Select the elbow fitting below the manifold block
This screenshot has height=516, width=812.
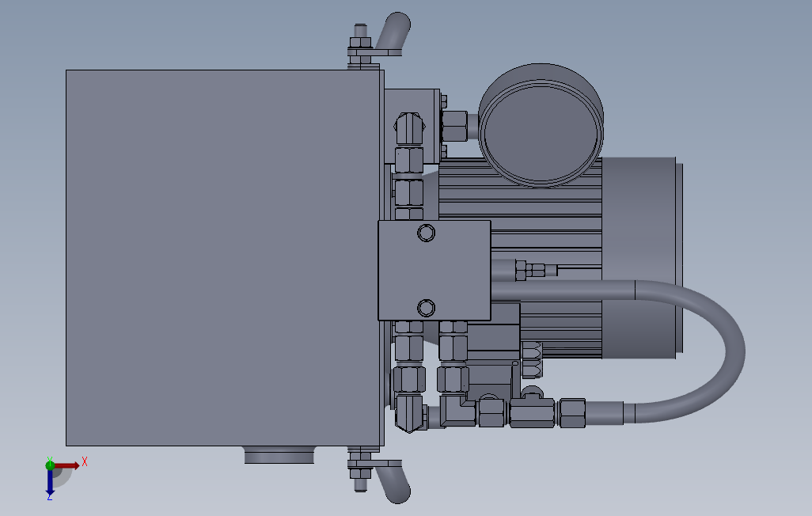[x=456, y=412]
